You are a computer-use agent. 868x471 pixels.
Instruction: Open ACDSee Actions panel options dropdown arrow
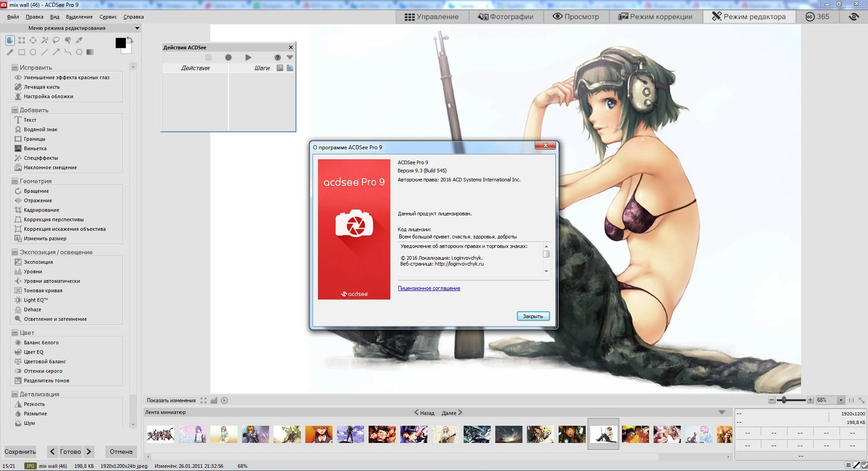[290, 57]
